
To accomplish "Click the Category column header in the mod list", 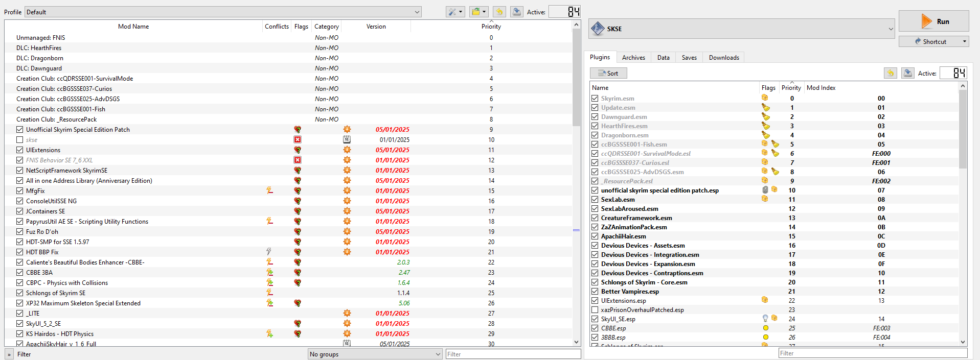I will (x=326, y=27).
